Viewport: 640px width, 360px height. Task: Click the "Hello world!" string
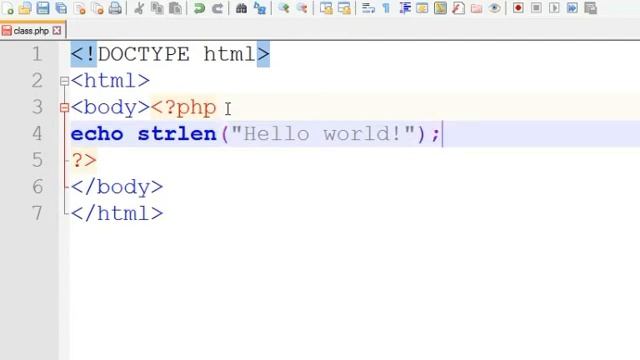point(322,134)
